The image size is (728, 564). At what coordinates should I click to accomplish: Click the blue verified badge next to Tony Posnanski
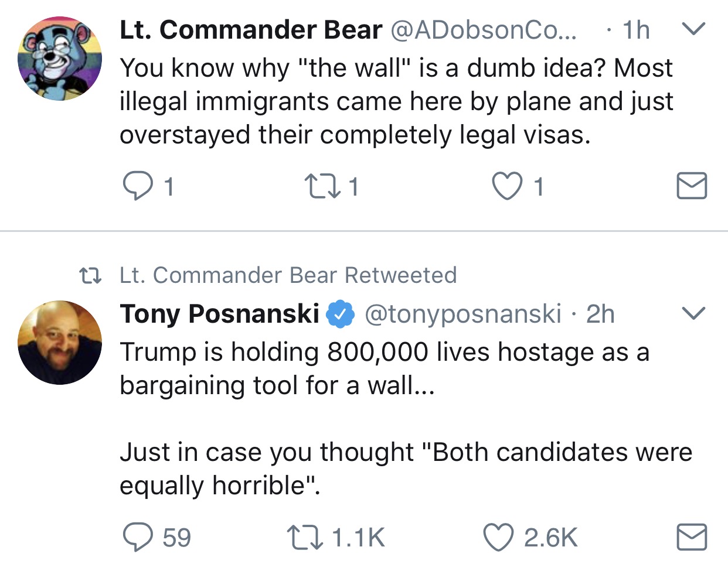[x=341, y=315]
